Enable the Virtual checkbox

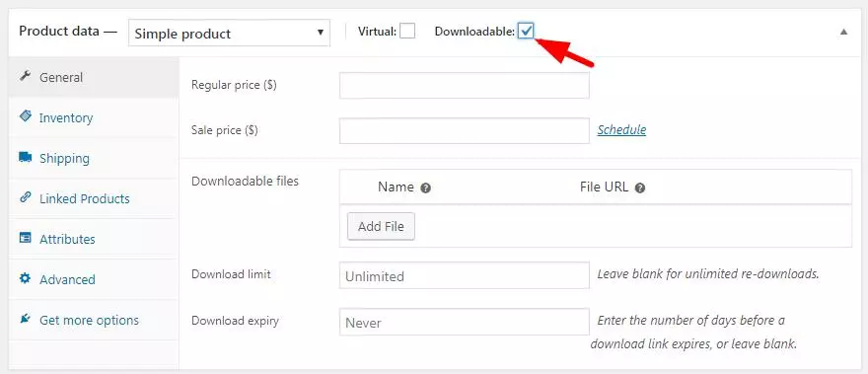tap(407, 31)
